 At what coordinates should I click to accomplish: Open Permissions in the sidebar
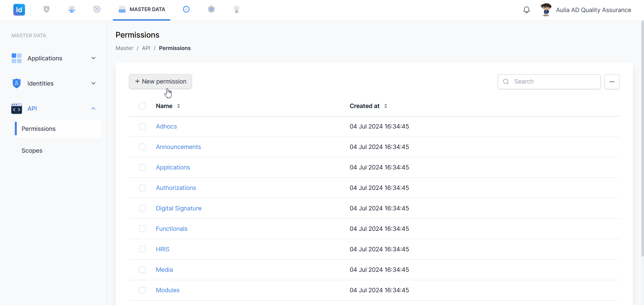(58, 129)
